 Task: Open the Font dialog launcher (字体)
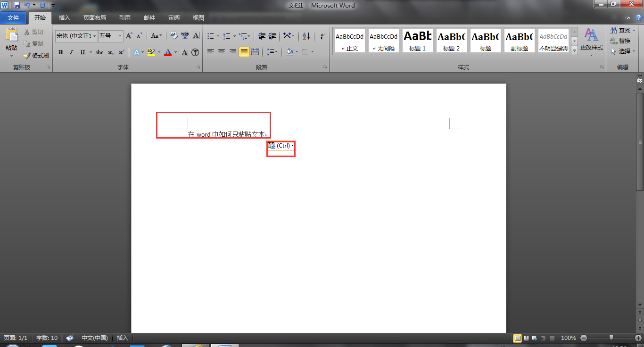(198, 67)
